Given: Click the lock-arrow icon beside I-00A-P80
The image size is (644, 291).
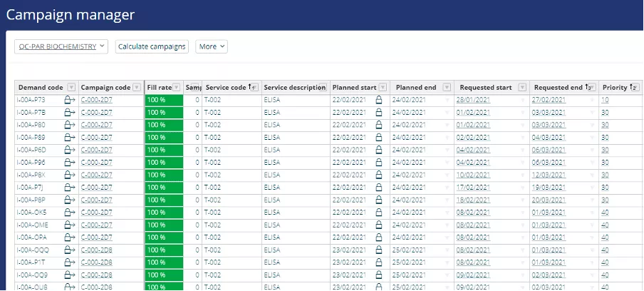Looking at the screenshot, I should (x=70, y=125).
